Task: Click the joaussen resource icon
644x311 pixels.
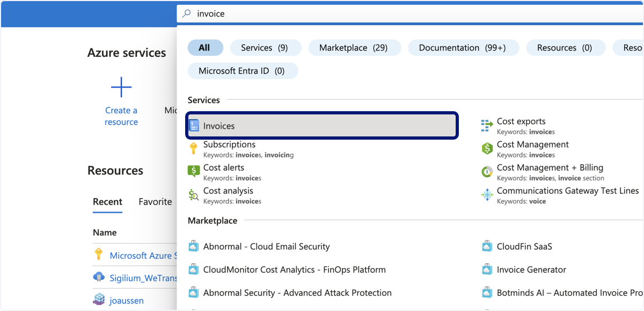Action: [99, 300]
